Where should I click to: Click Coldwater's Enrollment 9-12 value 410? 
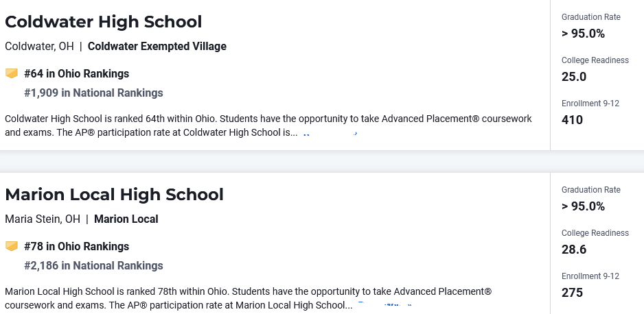point(572,120)
